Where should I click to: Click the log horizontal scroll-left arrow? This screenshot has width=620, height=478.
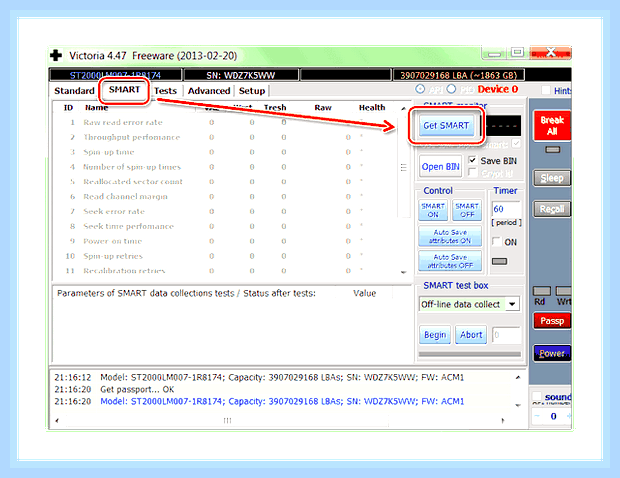pyautogui.click(x=57, y=420)
